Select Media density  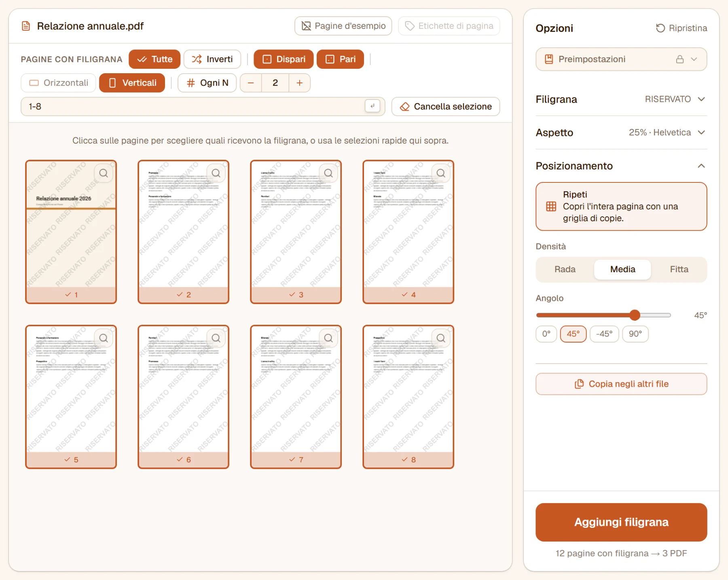(x=622, y=269)
